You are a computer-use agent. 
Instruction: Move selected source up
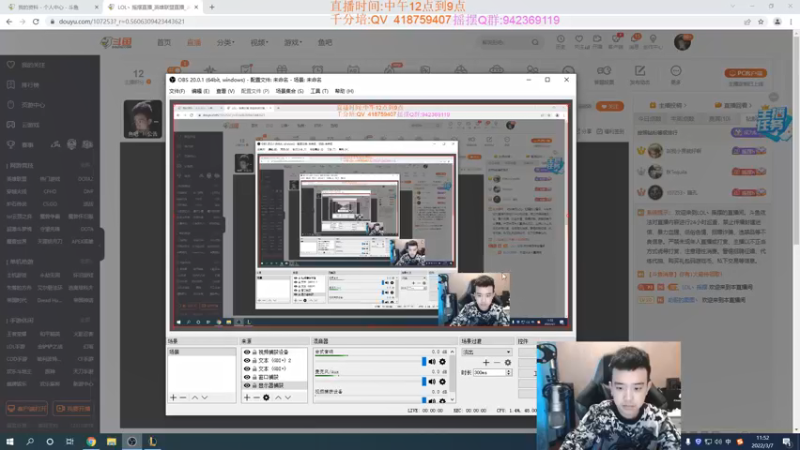pos(278,397)
